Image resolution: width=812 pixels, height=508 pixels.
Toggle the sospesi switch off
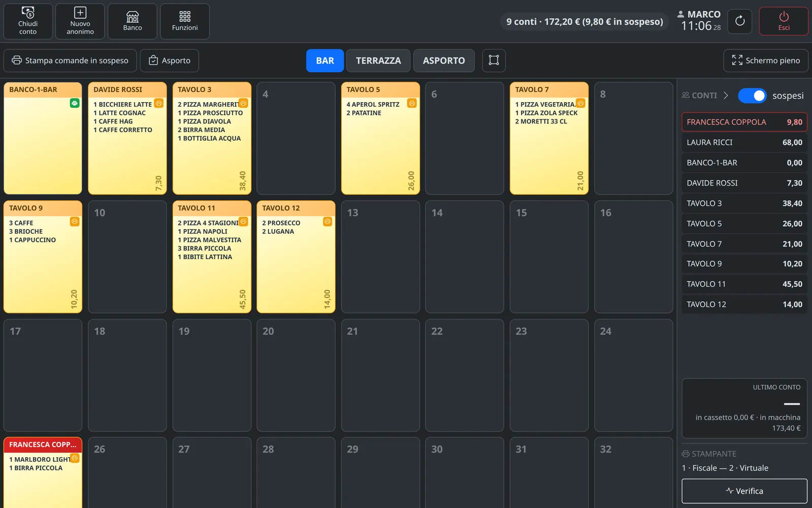coord(752,96)
